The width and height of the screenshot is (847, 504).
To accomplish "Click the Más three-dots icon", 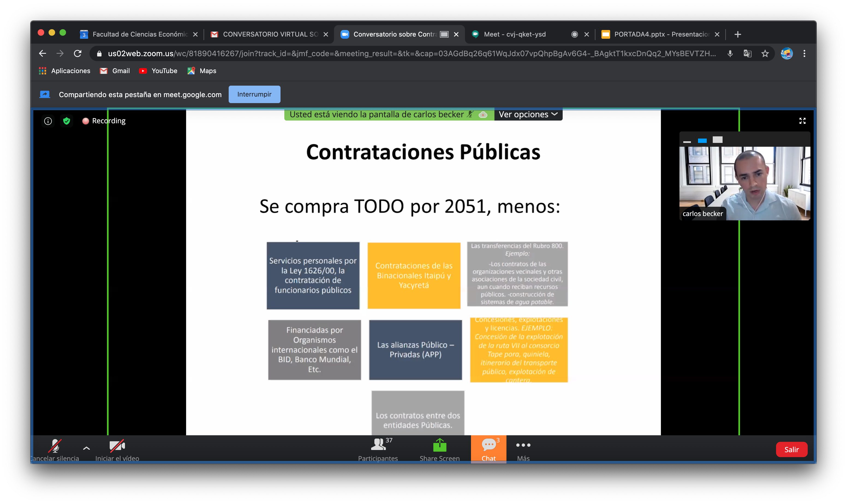I will tap(523, 445).
